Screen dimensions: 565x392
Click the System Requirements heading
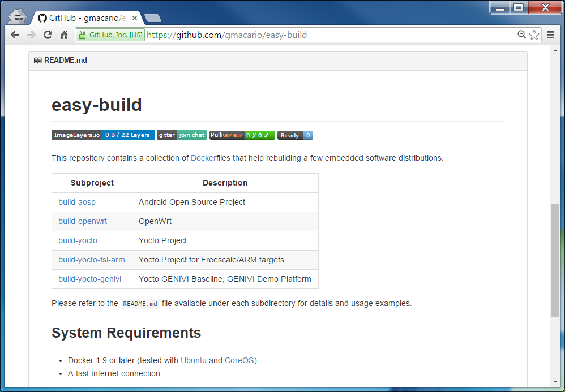click(x=126, y=333)
